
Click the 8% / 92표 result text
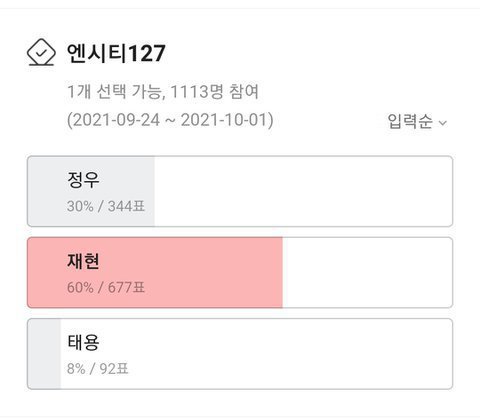pyautogui.click(x=98, y=369)
